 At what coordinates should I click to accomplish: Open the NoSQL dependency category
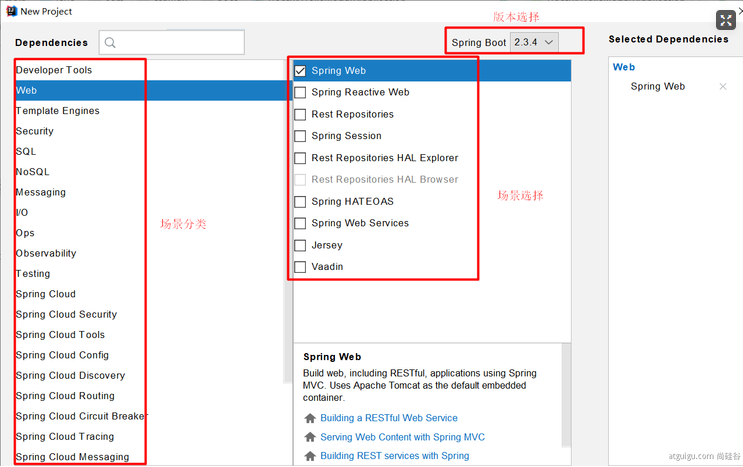tap(32, 172)
